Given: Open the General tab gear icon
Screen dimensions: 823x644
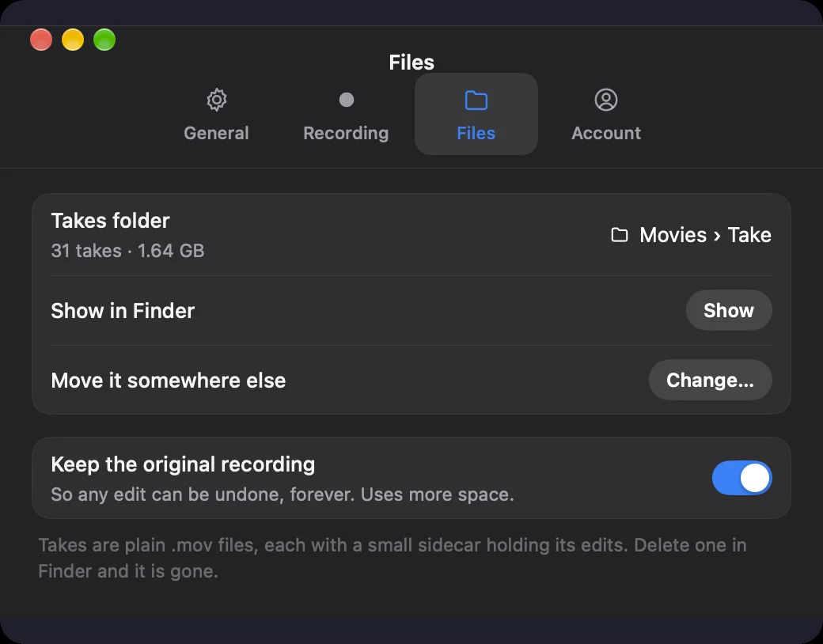Looking at the screenshot, I should pos(216,100).
